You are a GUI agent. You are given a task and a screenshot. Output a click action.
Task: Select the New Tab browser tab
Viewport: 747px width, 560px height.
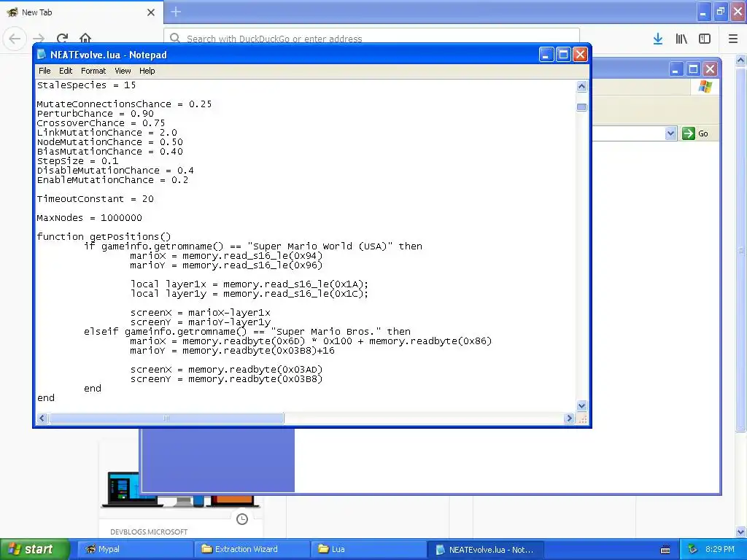pyautogui.click(x=81, y=12)
